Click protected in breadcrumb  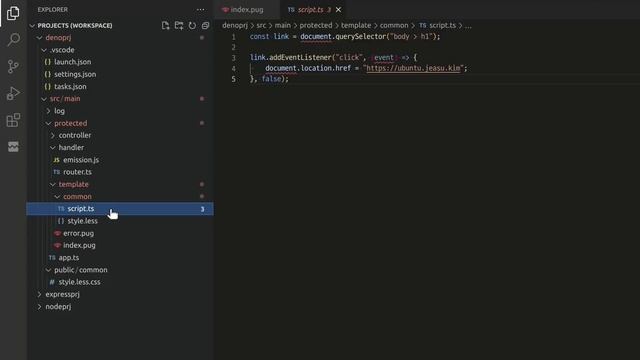[316, 25]
